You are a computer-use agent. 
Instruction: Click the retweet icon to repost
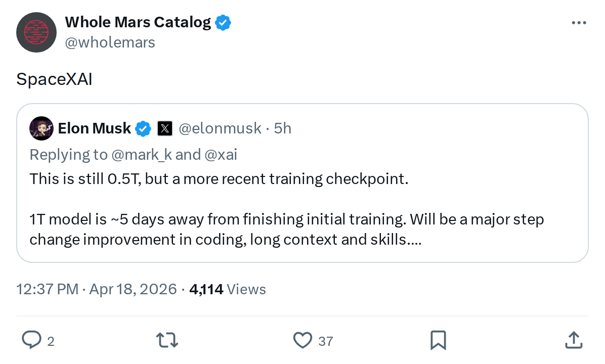(166, 341)
